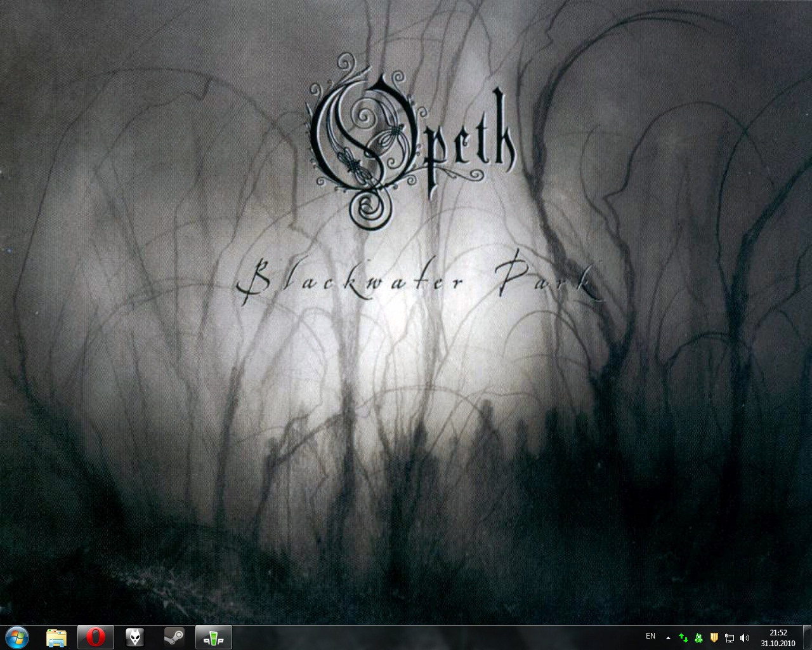This screenshot has width=812, height=650.
Task: Open the EN input language selector
Action: [x=650, y=636]
